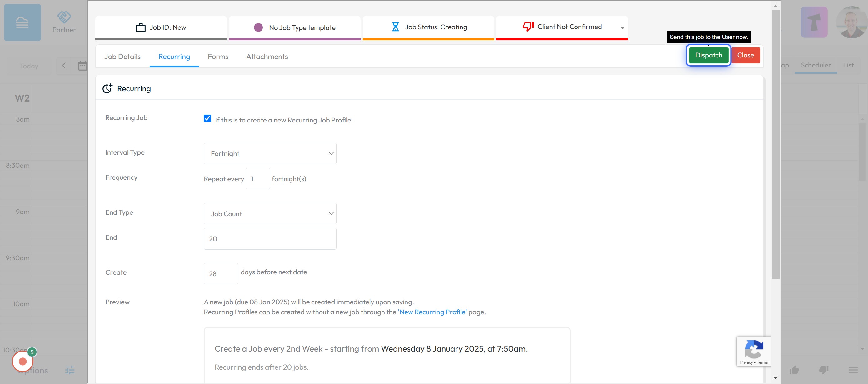Open the calendar date picker icon
The height and width of the screenshot is (384, 868).
click(x=82, y=66)
